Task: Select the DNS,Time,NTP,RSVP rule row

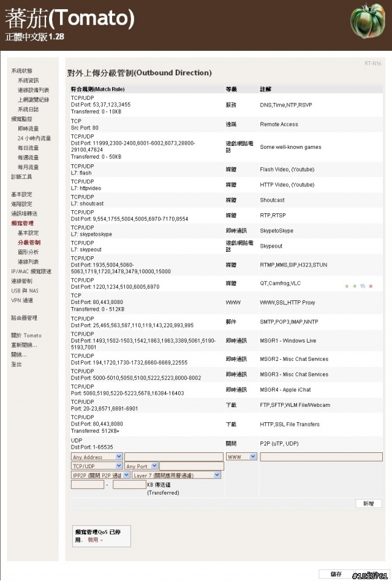Action: pos(226,105)
